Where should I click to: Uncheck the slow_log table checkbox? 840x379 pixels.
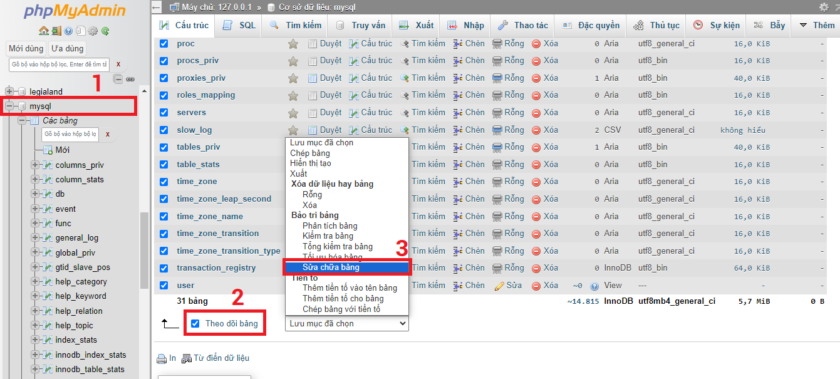[x=164, y=130]
